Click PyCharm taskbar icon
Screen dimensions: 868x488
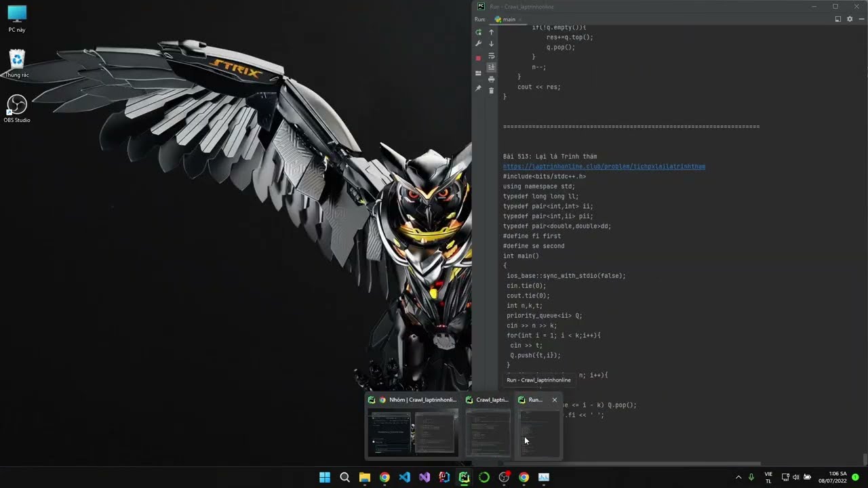tap(464, 477)
